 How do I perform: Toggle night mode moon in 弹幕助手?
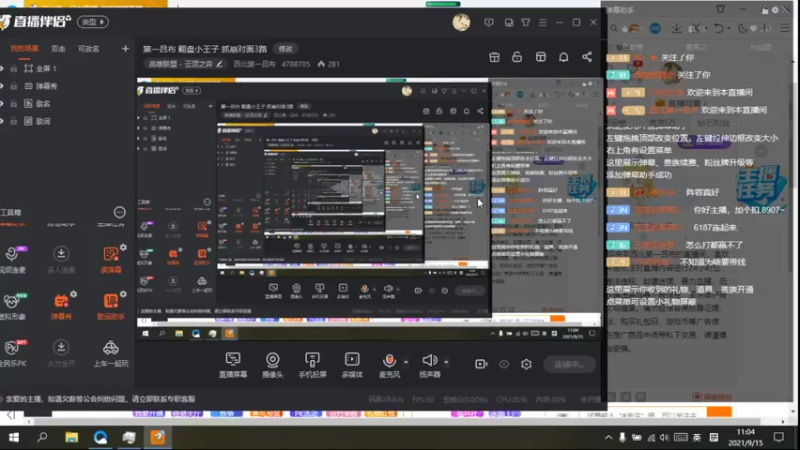(x=742, y=29)
